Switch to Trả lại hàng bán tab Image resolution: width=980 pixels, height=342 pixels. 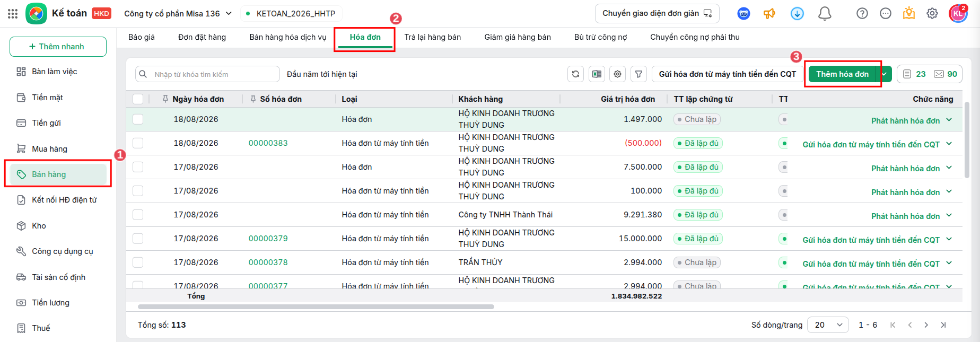tap(433, 37)
